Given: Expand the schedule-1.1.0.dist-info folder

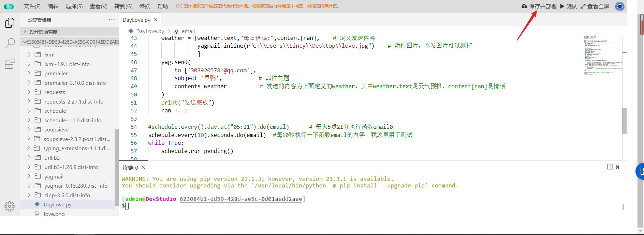Looking at the screenshot, I should (29, 120).
